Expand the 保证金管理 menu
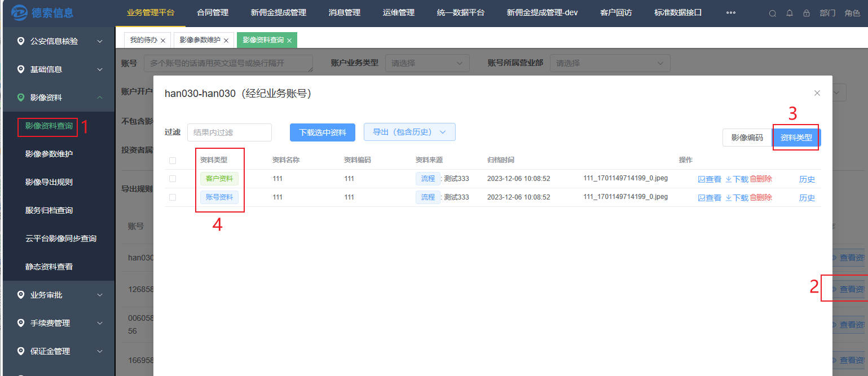 [x=58, y=351]
